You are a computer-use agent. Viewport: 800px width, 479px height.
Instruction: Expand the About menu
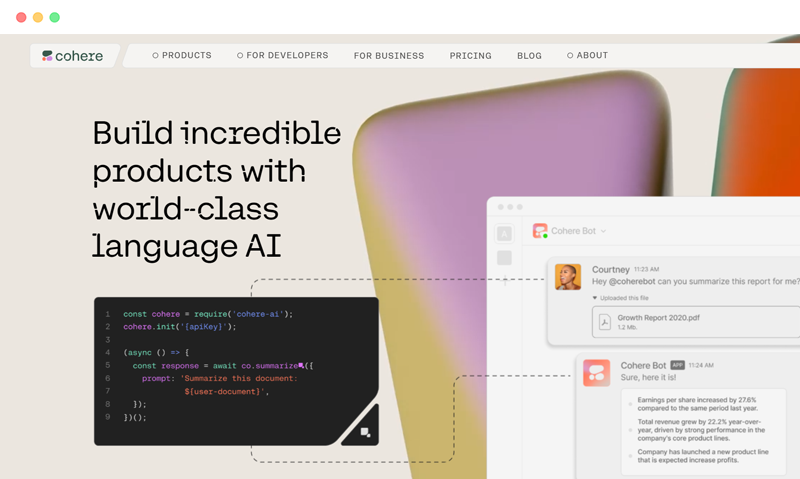tap(588, 56)
